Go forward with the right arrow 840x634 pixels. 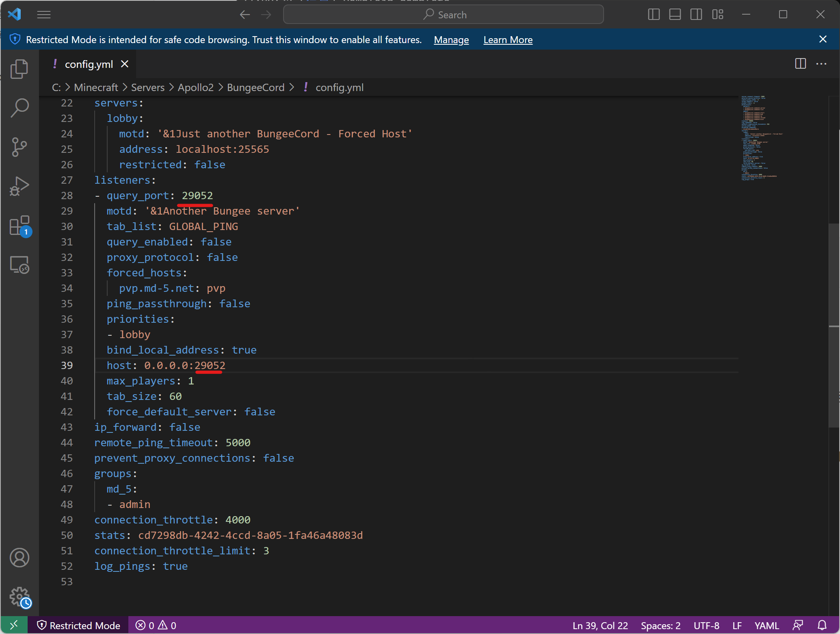[266, 15]
